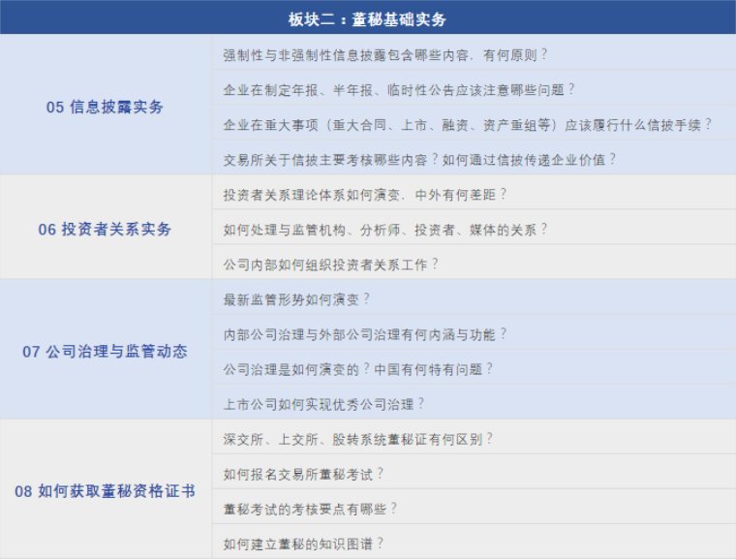Select the row on '年报、半年报、临时性公告'
Image resolution: width=736 pixels, height=560 pixels.
click(x=399, y=89)
